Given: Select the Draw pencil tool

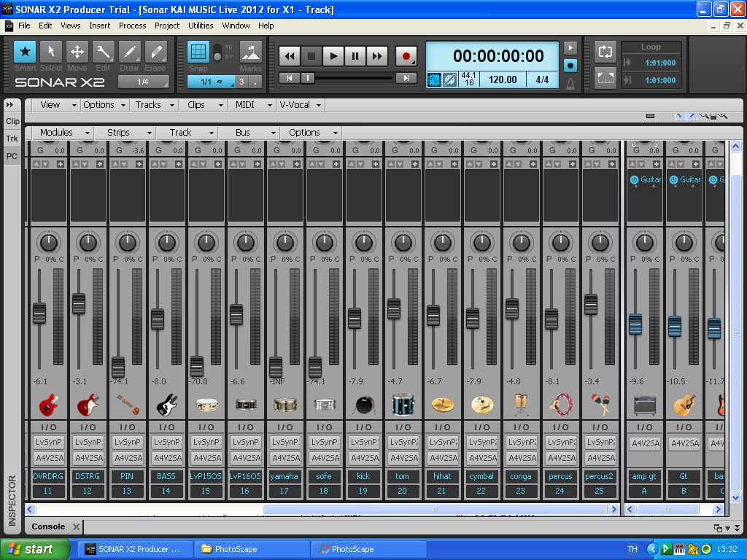Looking at the screenshot, I should (x=129, y=52).
